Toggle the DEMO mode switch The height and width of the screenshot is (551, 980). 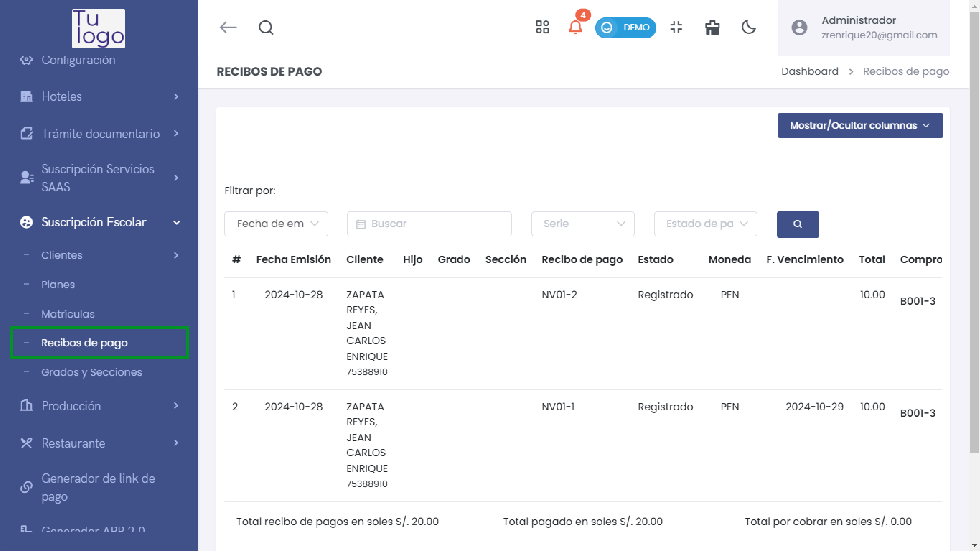point(625,27)
